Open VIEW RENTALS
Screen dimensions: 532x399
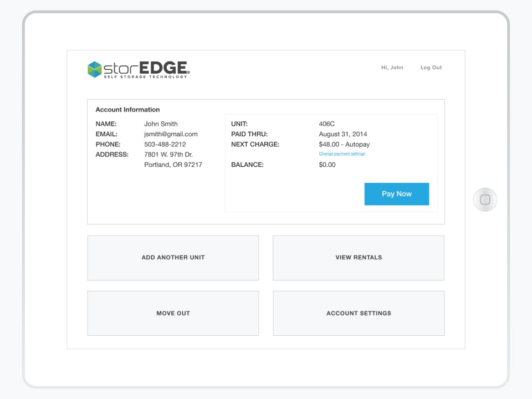coord(358,257)
